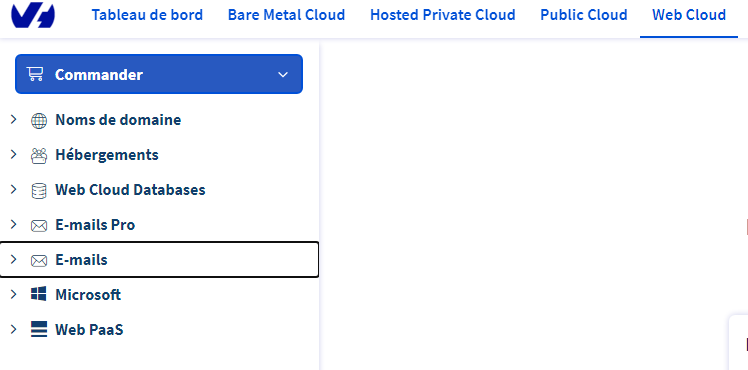This screenshot has height=370, width=748.
Task: Expand the Microsoft section chevron
Action: 13,294
